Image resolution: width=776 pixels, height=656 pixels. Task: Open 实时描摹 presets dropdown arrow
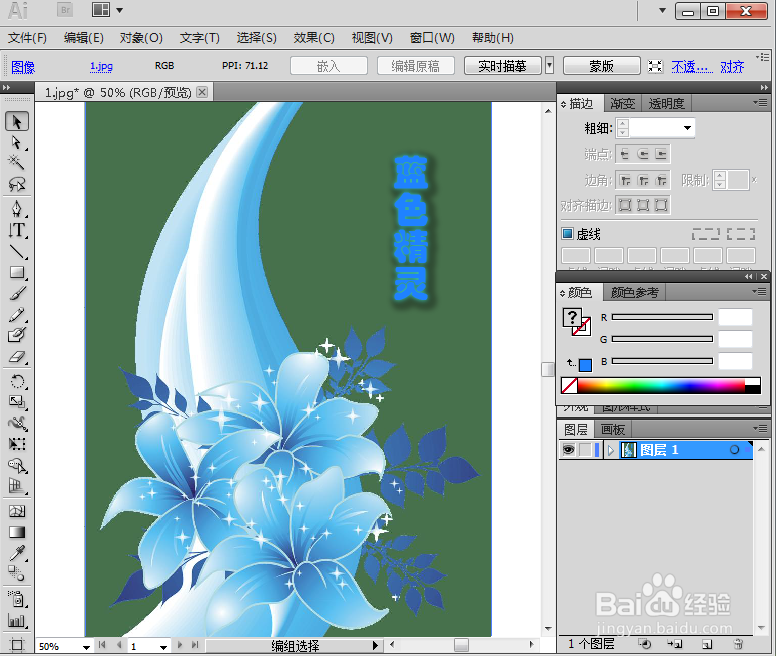[549, 65]
